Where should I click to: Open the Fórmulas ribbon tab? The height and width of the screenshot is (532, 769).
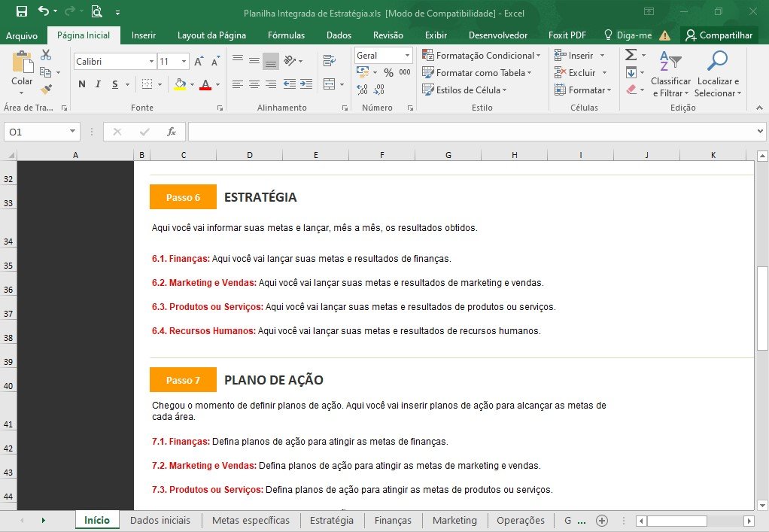(x=287, y=35)
